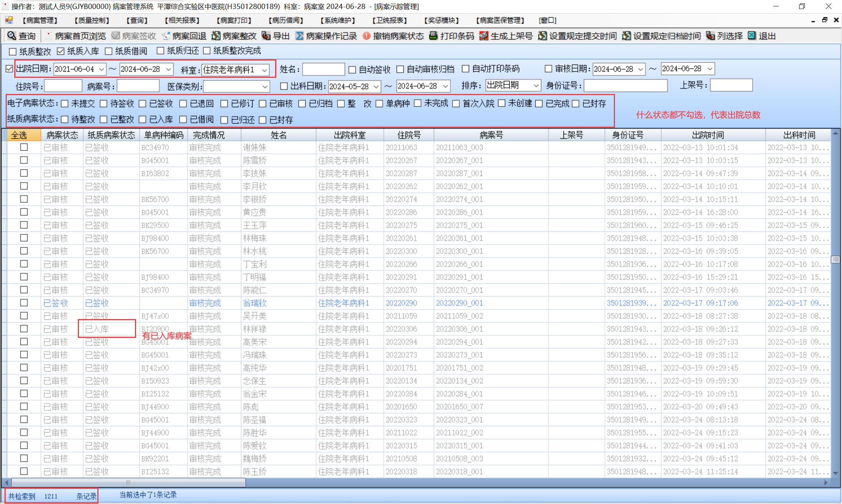Expand the 医保类别 dropdown
Image resolution: width=842 pixels, height=504 pixels.
(265, 87)
